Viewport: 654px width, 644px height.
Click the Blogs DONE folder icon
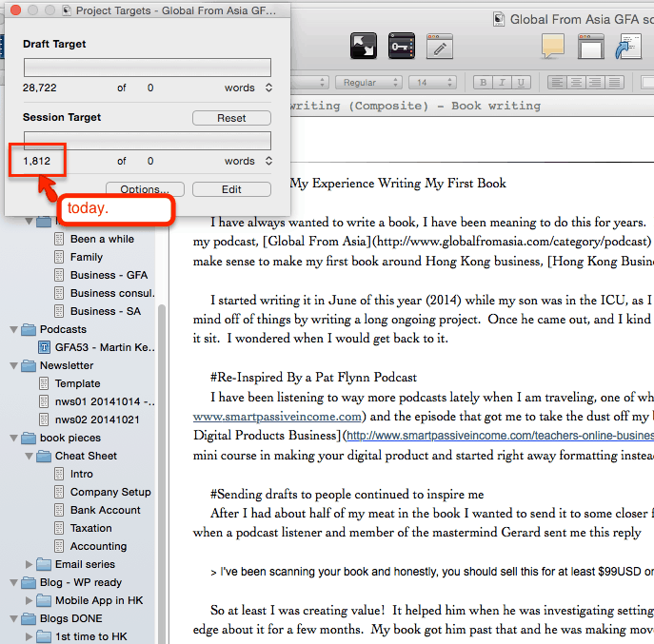click(x=29, y=618)
